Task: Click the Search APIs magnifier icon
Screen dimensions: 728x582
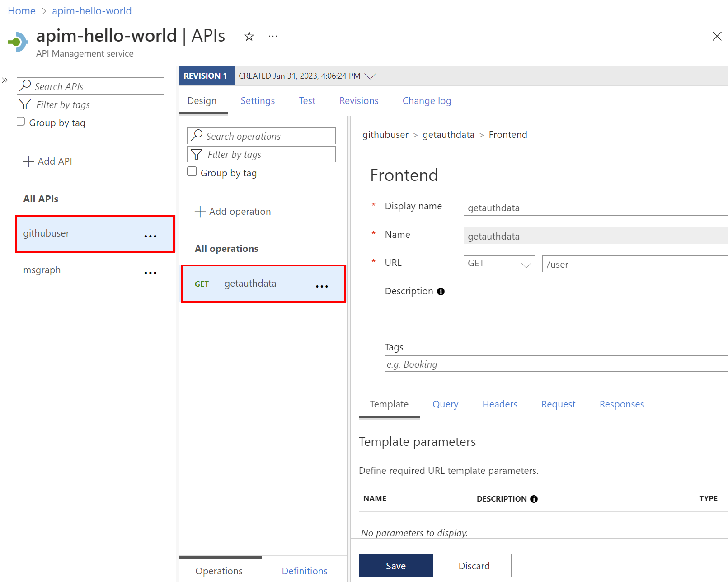Action: pyautogui.click(x=26, y=85)
